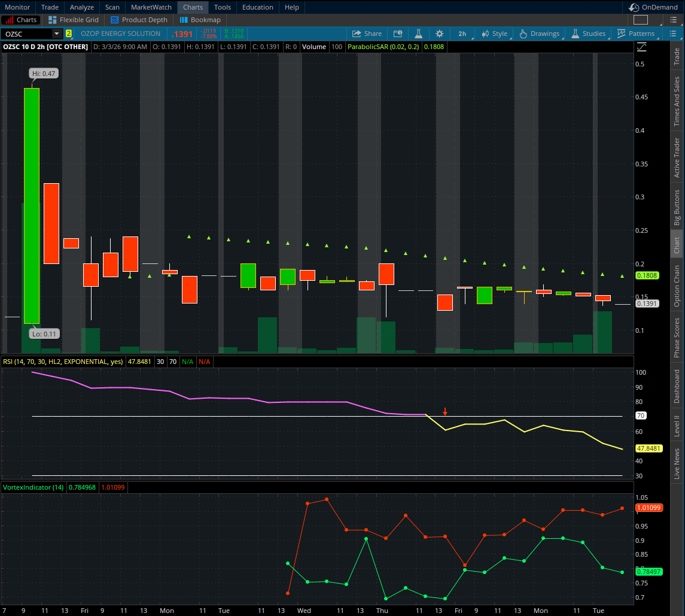Viewport: 685px width, 616px height.
Task: Click the 0.1808 SAR price axis tag
Action: click(x=647, y=275)
